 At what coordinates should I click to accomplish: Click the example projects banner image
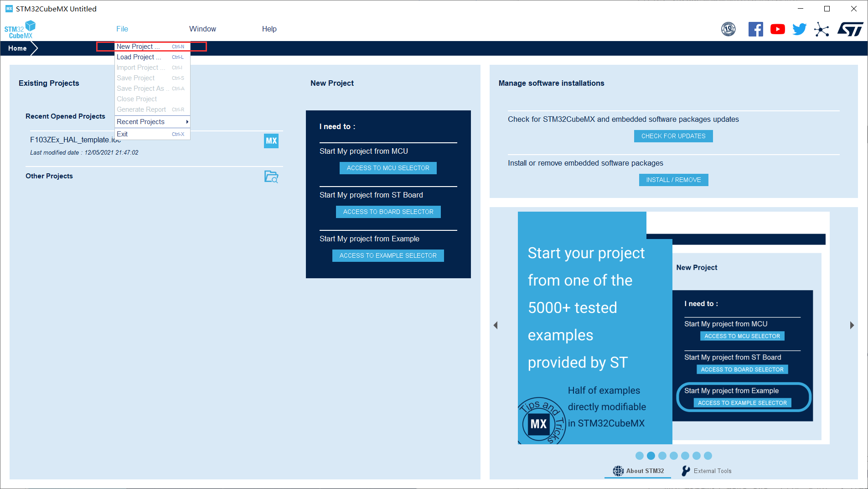[673, 328]
